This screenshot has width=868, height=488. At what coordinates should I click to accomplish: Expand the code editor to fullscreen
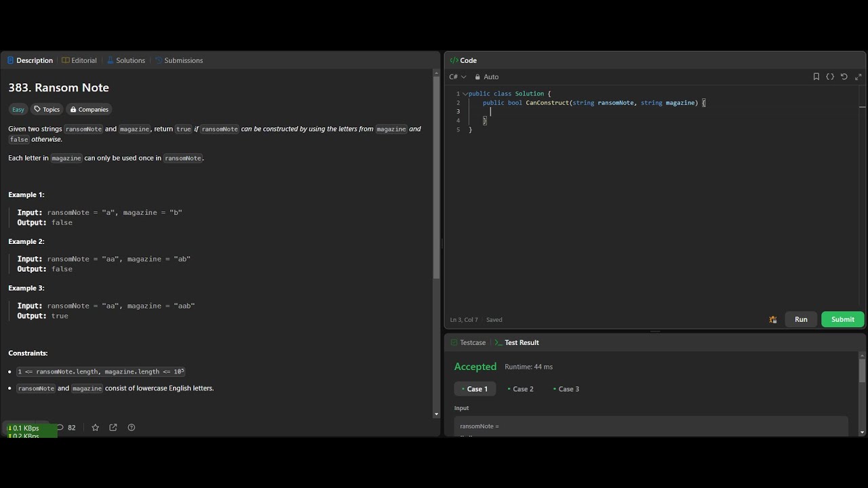858,77
